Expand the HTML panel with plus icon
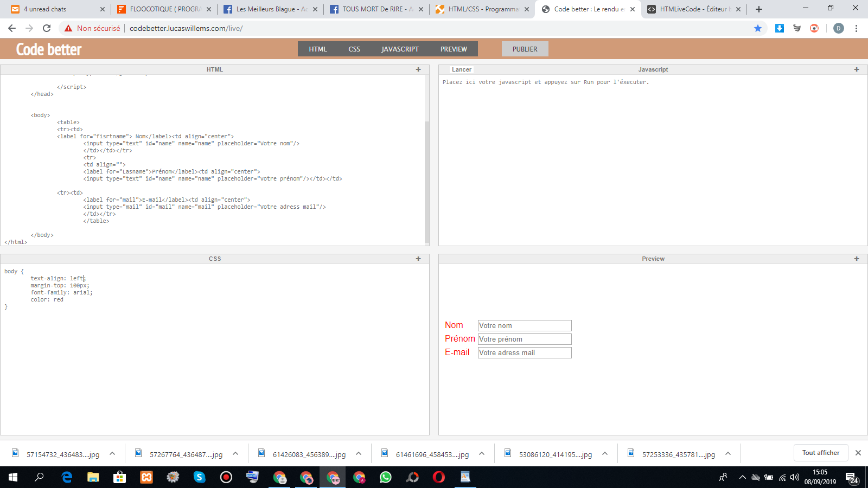The height and width of the screenshot is (488, 868). 418,69
